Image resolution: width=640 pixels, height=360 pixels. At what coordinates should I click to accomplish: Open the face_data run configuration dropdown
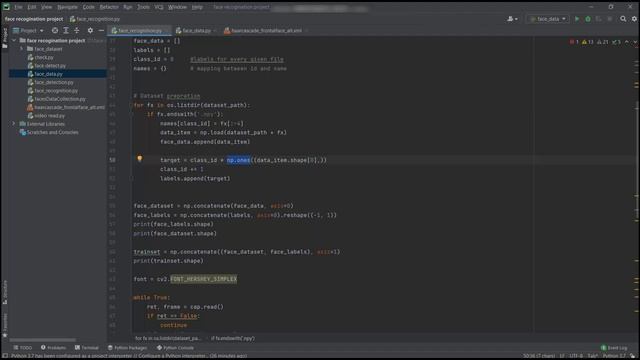(548, 19)
